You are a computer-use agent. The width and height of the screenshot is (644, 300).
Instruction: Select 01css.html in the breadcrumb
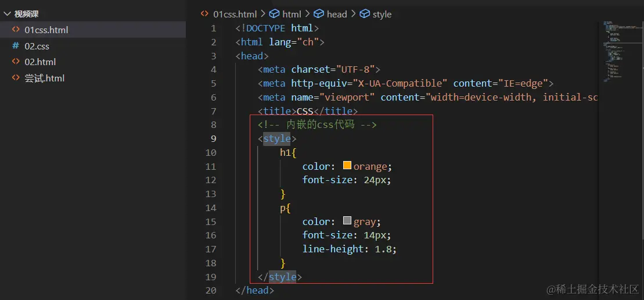[x=235, y=15]
